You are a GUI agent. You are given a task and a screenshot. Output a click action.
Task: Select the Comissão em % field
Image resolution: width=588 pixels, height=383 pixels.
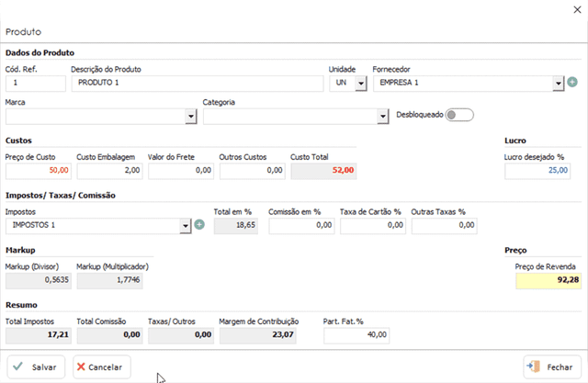pos(301,226)
